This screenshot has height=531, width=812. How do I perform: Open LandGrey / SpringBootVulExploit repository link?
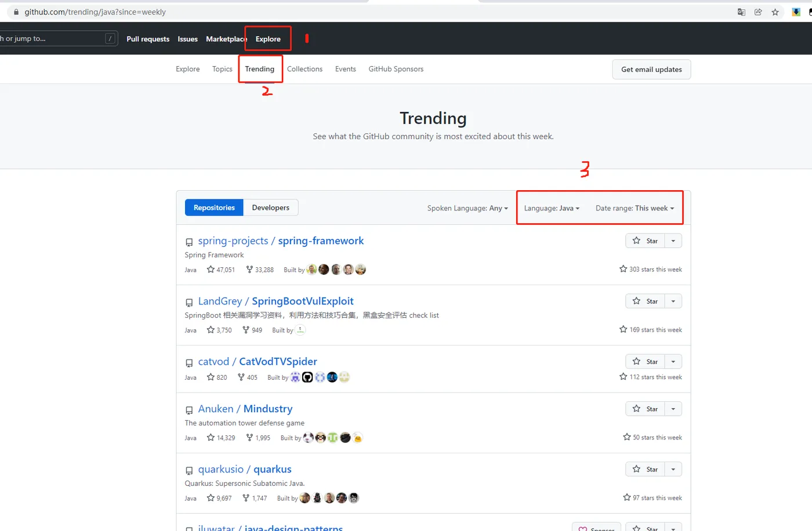[x=275, y=301]
